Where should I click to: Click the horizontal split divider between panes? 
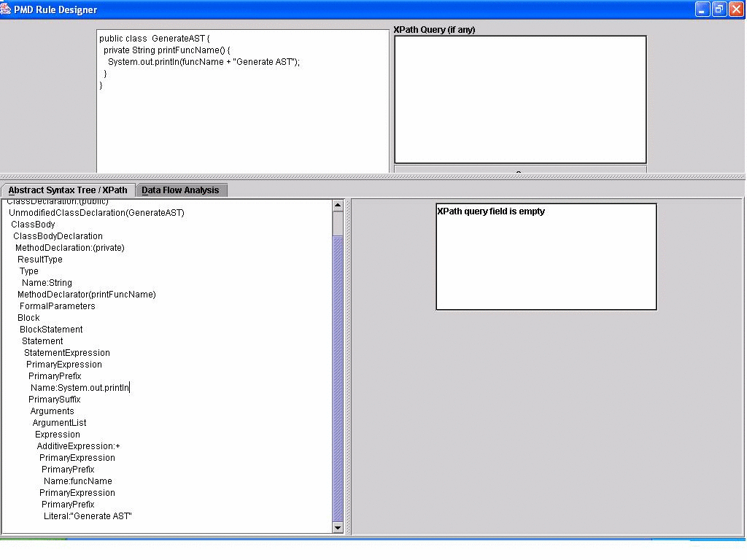point(372,176)
